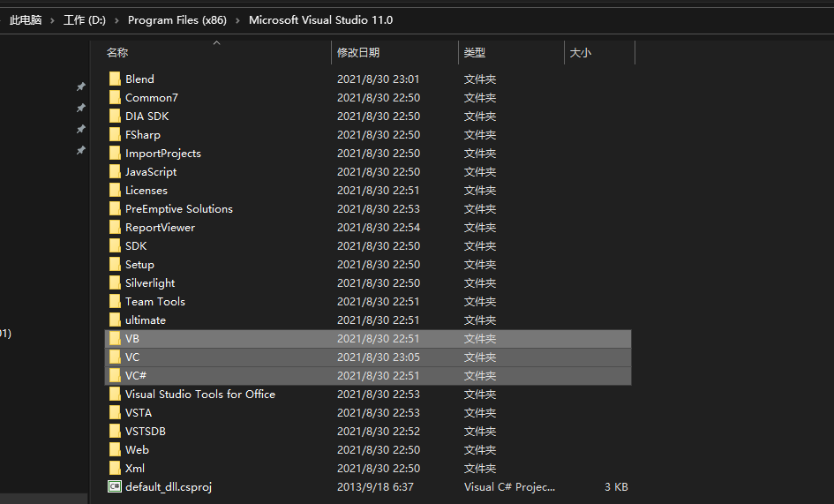The height and width of the screenshot is (504, 834).
Task: Select the ReportViewer folder name
Action: (160, 227)
